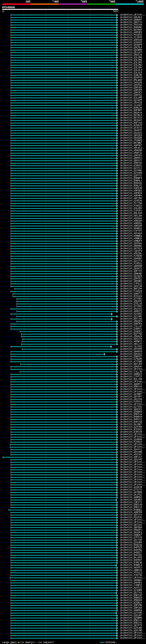Select the UniRef100_A8PJ17 label
This screenshot has width=146, height=644.
click(x=131, y=457)
